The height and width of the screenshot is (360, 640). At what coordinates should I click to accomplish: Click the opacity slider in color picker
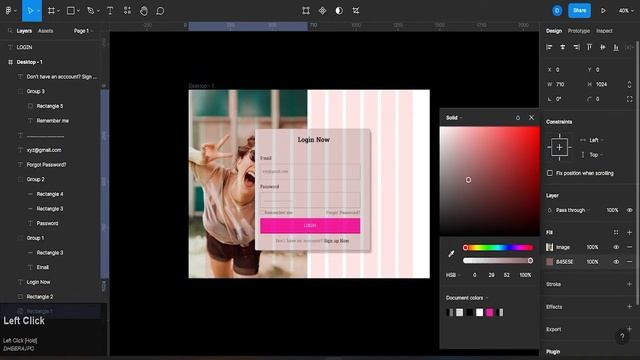(498, 260)
